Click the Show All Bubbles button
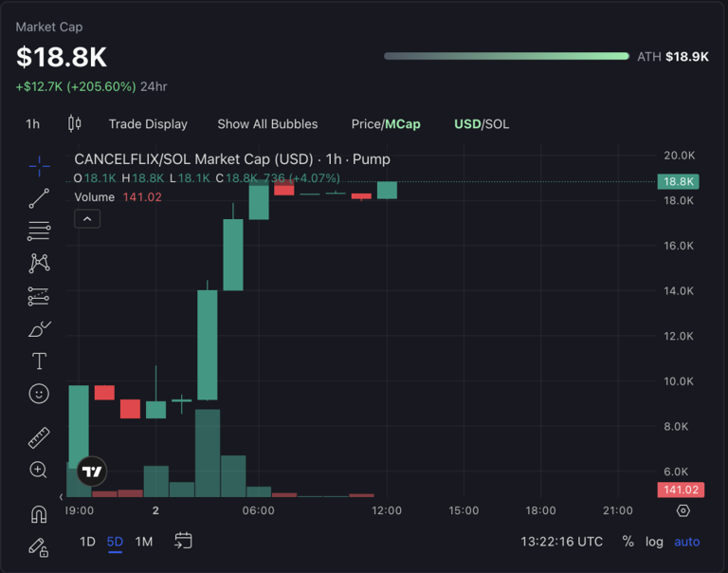 (x=267, y=124)
